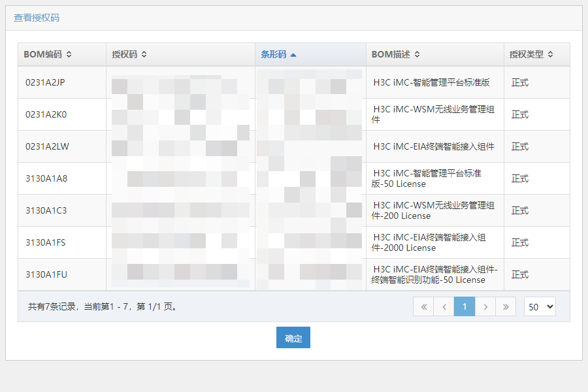
Task: Click description H3C iMC-WSM无线业务管理组件
Action: pyautogui.click(x=433, y=114)
